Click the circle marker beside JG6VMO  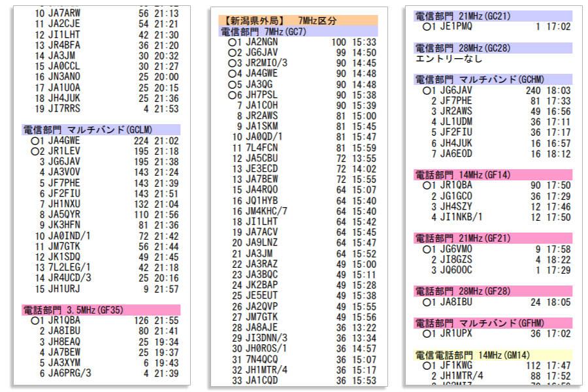pos(427,249)
